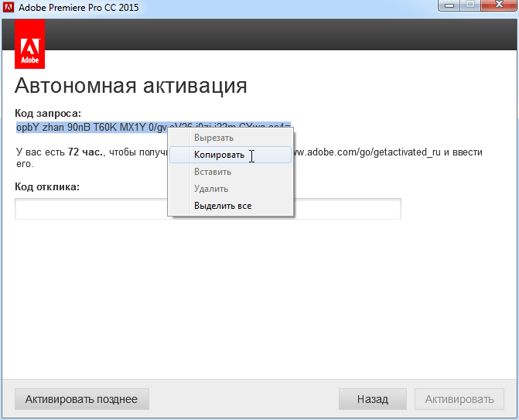Viewport: 519px width, 420px height.
Task: Click the red Adobe logo
Action: coord(30,44)
